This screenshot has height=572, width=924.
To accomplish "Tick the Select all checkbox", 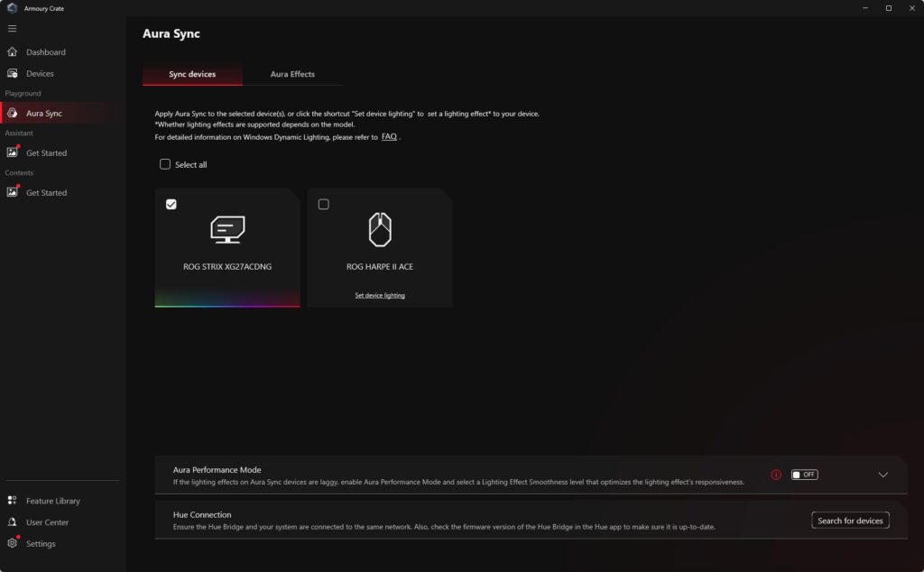I will coord(165,164).
